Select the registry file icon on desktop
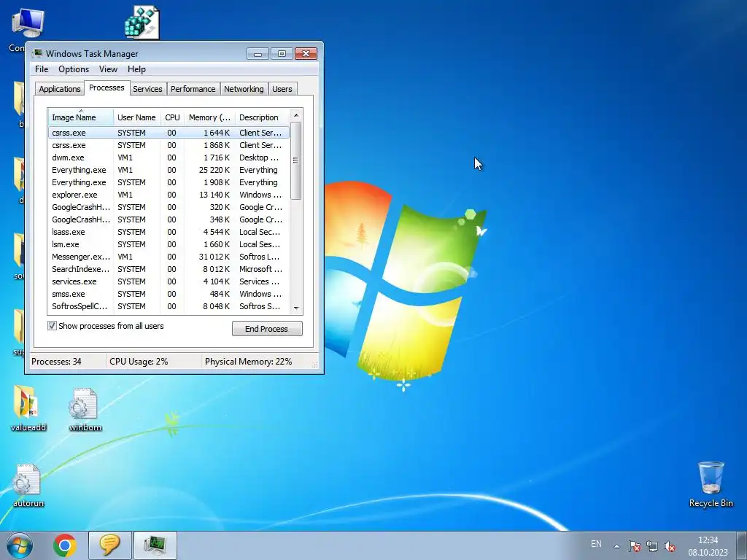 (142, 22)
